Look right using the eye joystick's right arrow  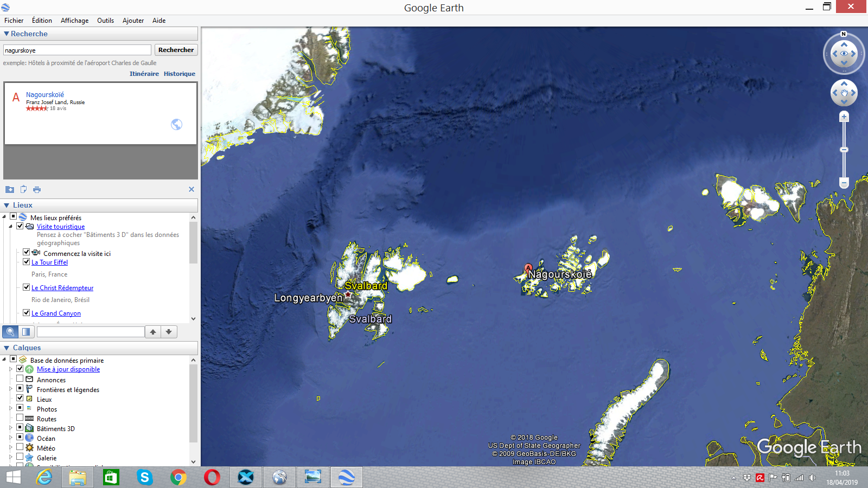[853, 54]
